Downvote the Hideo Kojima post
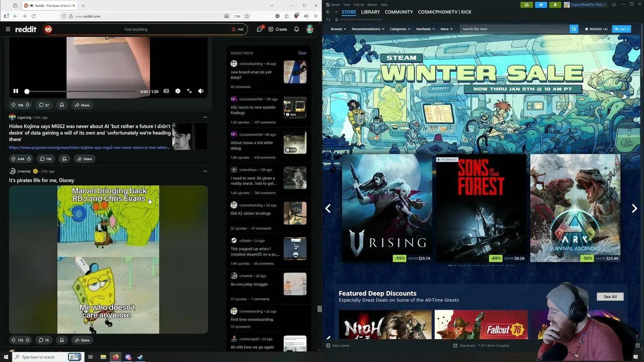 [x=29, y=159]
